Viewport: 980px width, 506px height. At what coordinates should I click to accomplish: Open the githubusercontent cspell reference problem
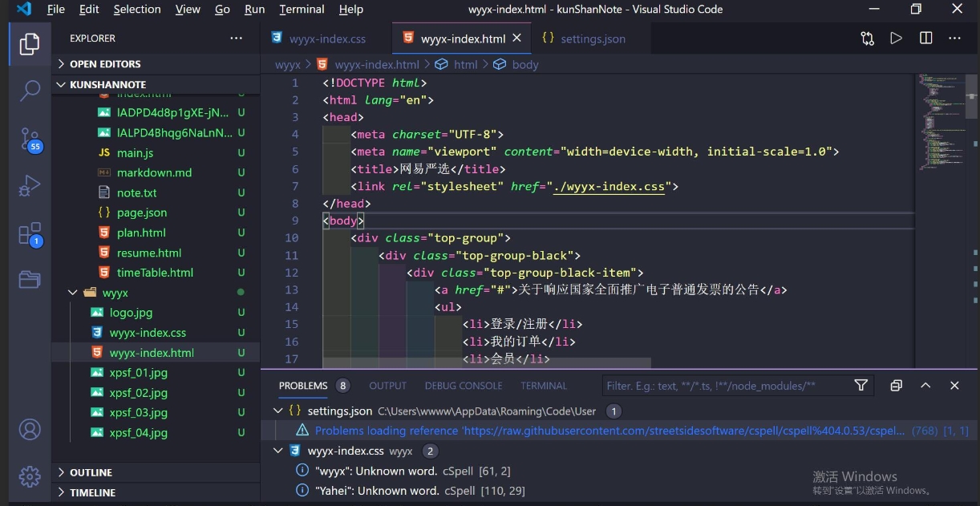click(x=620, y=431)
